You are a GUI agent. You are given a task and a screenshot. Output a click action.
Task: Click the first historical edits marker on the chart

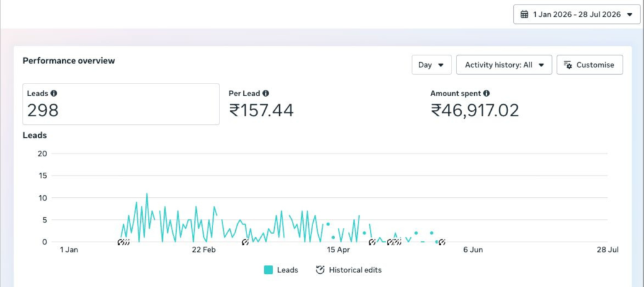121,242
